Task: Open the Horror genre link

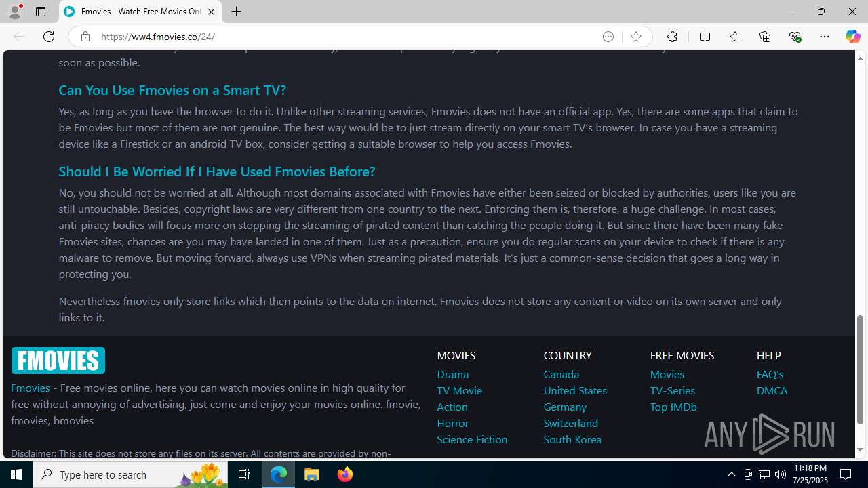Action: 453,423
